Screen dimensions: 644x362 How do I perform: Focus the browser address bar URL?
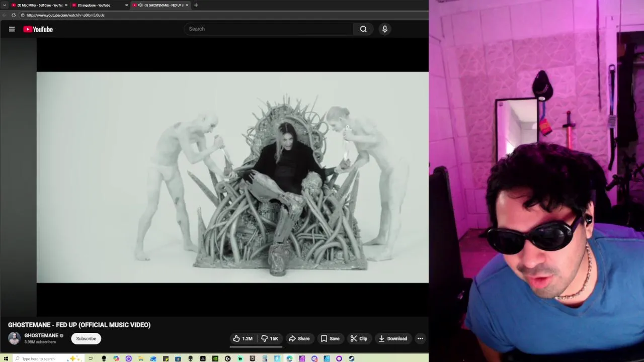pos(65,15)
